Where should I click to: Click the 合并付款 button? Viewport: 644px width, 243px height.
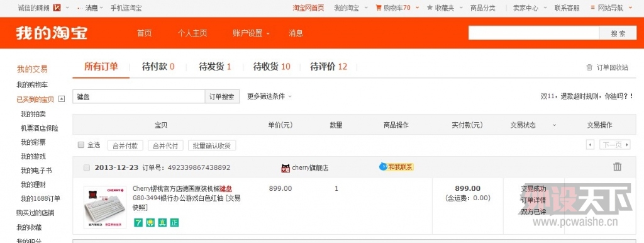click(x=125, y=145)
